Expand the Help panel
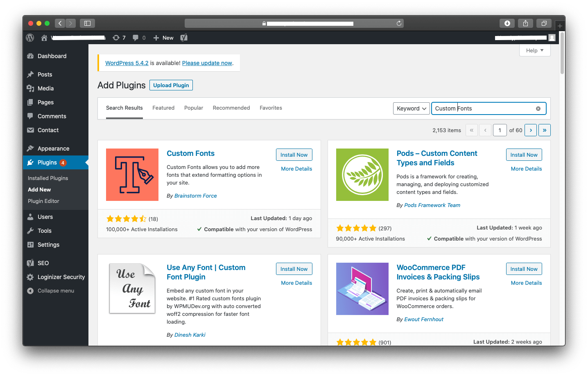Screen dimensions: 588x376 click(535, 50)
